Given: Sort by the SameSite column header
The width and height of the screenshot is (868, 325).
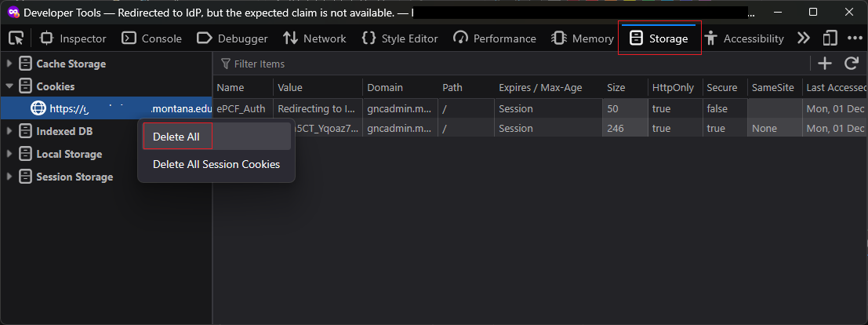Looking at the screenshot, I should click(775, 88).
